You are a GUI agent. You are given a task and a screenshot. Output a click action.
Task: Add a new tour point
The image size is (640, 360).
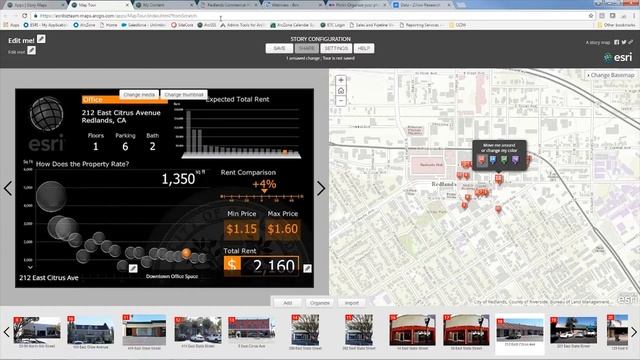288,303
